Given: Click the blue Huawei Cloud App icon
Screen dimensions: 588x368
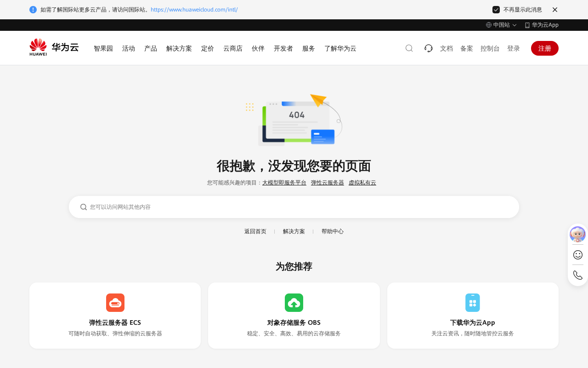Looking at the screenshot, I should tap(473, 303).
